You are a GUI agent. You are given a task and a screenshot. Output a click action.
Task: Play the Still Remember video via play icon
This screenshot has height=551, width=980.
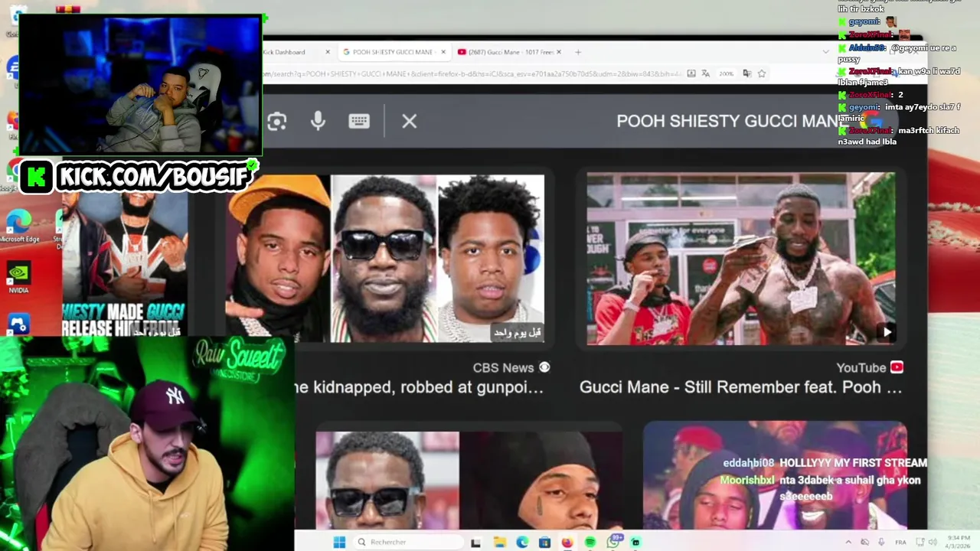(x=886, y=332)
